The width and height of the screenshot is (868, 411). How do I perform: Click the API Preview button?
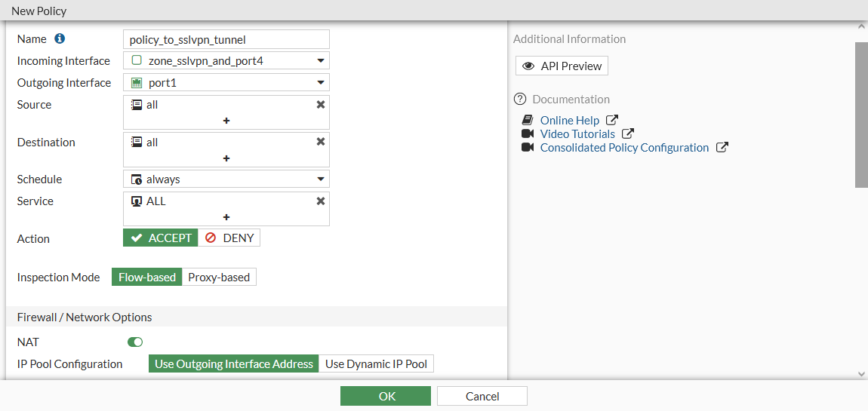pos(562,66)
